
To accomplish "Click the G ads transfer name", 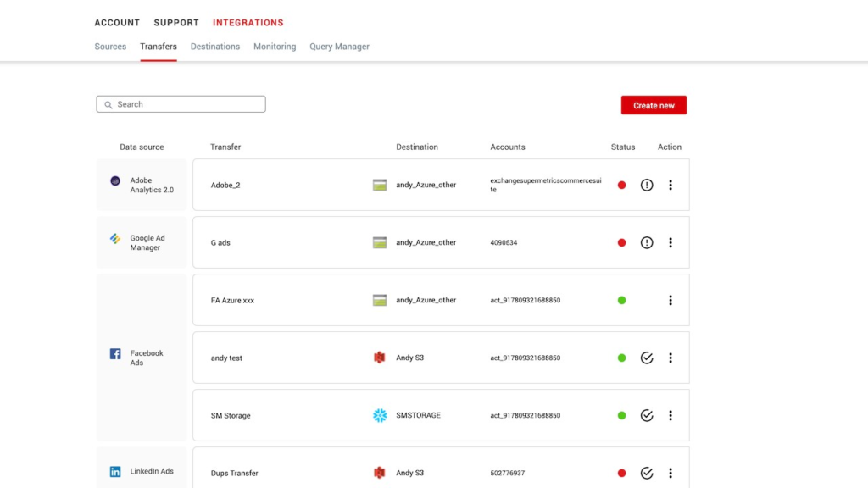I will [x=220, y=243].
